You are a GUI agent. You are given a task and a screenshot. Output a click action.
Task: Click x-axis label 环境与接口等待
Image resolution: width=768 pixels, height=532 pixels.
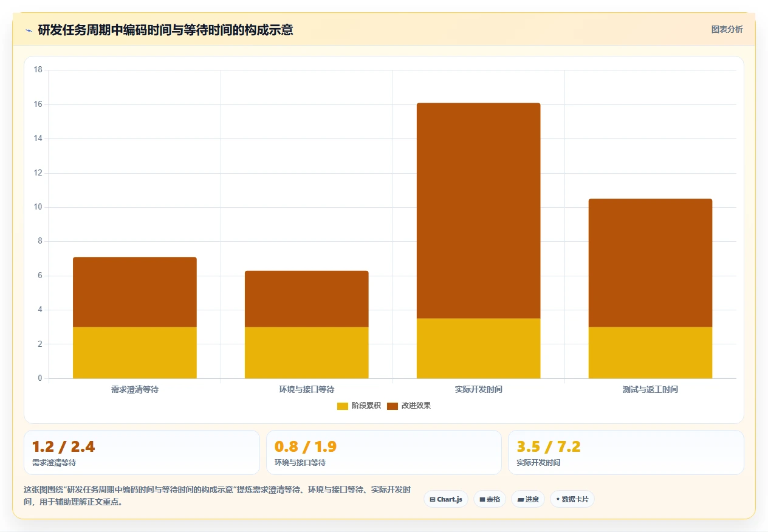click(x=307, y=389)
